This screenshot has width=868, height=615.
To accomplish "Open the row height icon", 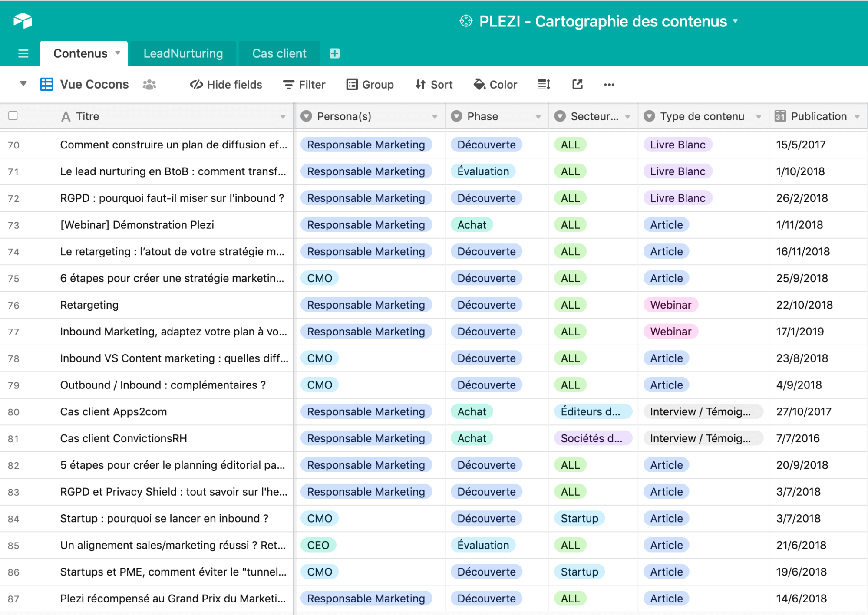I will [544, 84].
